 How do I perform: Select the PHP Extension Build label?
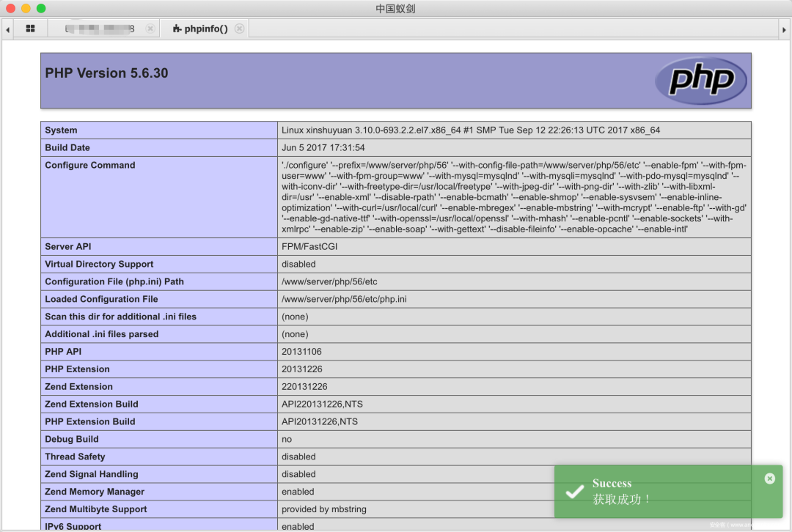click(90, 421)
